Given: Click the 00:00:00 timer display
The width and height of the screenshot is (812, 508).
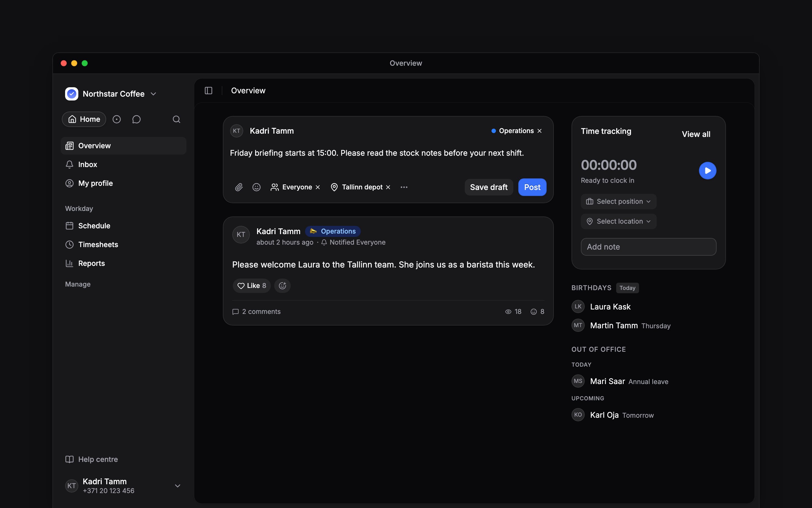Looking at the screenshot, I should tap(609, 165).
